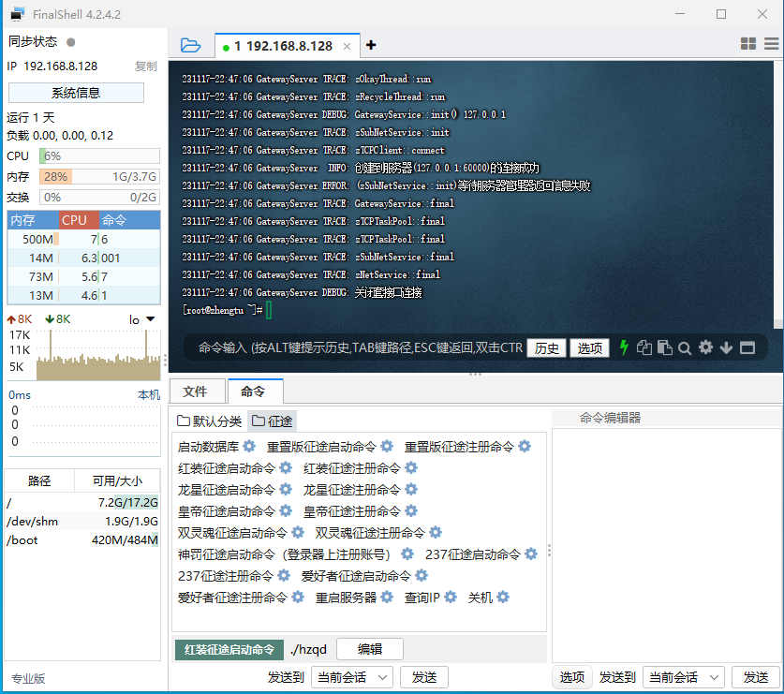
Task: Click the 系统信息 button
Action: click(x=76, y=93)
